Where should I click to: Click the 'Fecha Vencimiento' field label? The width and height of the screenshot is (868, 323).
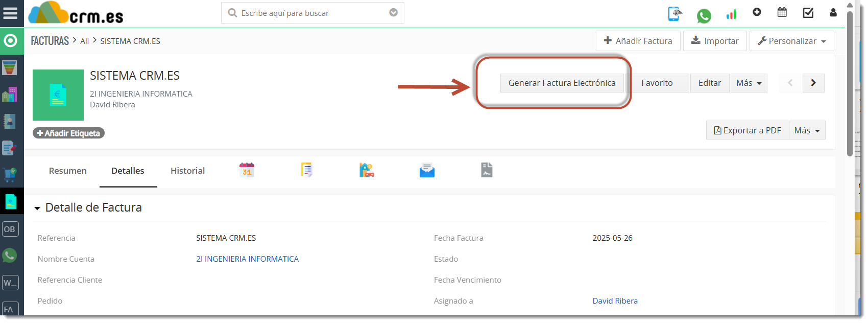(467, 280)
